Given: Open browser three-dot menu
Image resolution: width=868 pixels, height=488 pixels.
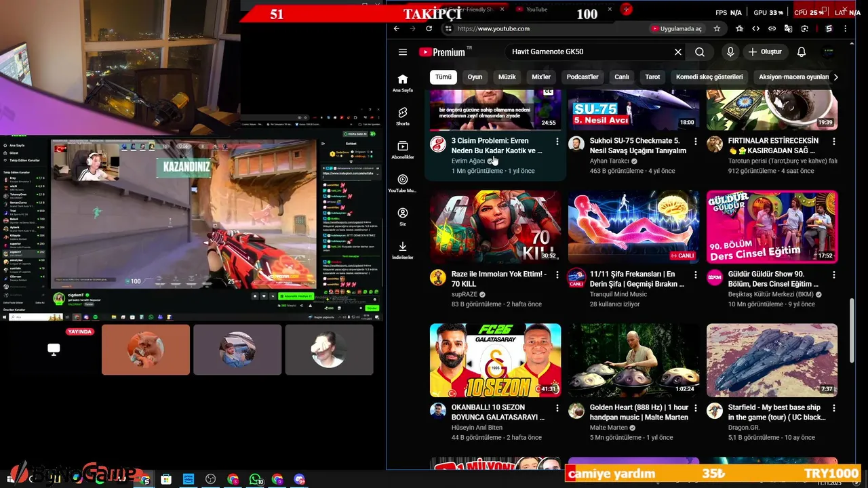Looking at the screenshot, I should pyautogui.click(x=845, y=28).
